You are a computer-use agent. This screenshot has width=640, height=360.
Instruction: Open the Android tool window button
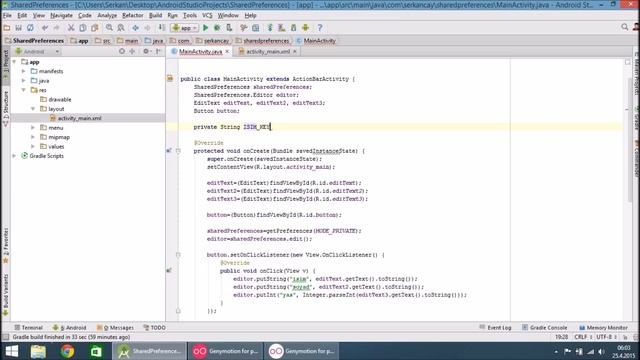tap(69, 327)
